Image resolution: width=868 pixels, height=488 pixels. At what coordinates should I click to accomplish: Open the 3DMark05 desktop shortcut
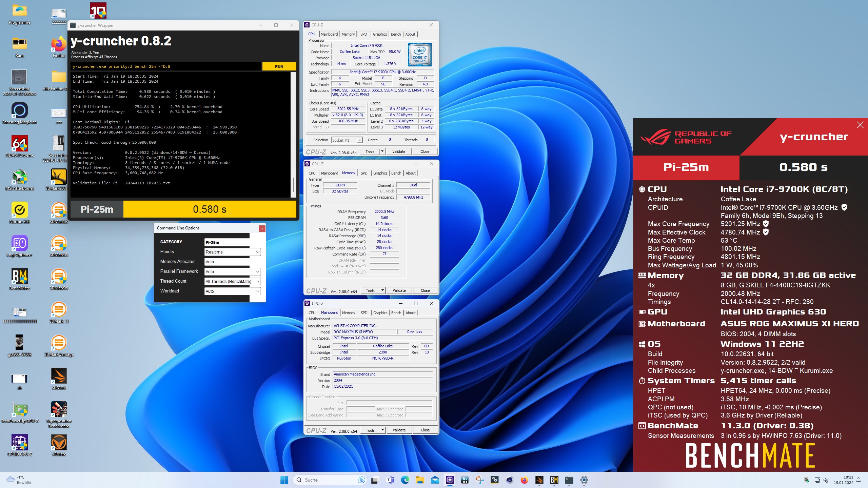coord(59,246)
